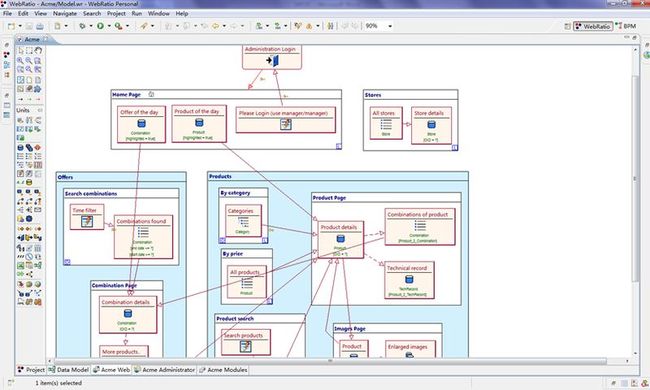Click the list icon in Combinations found unit

pos(143,232)
